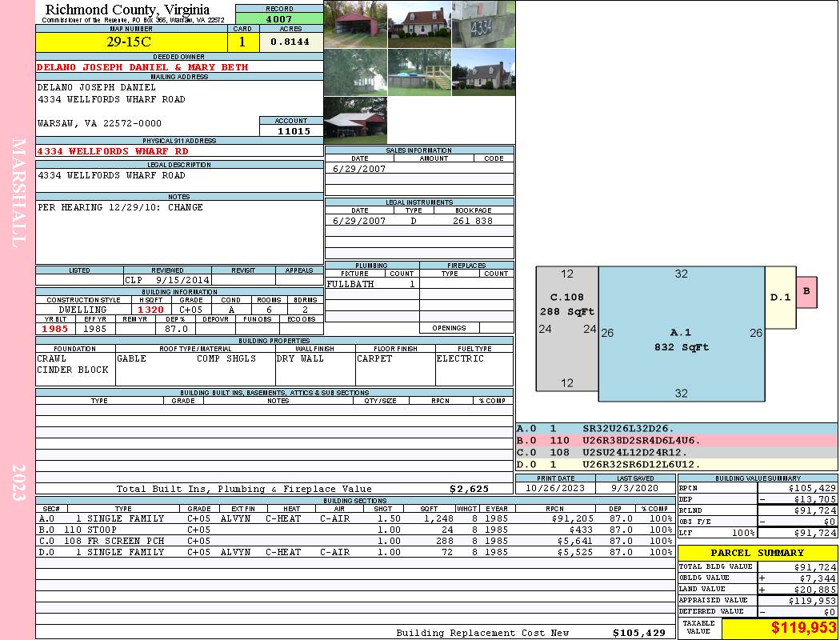Click the mailbox photo showing 4334
Image resolution: width=840 pixels, height=640 pixels.
pyautogui.click(x=483, y=24)
